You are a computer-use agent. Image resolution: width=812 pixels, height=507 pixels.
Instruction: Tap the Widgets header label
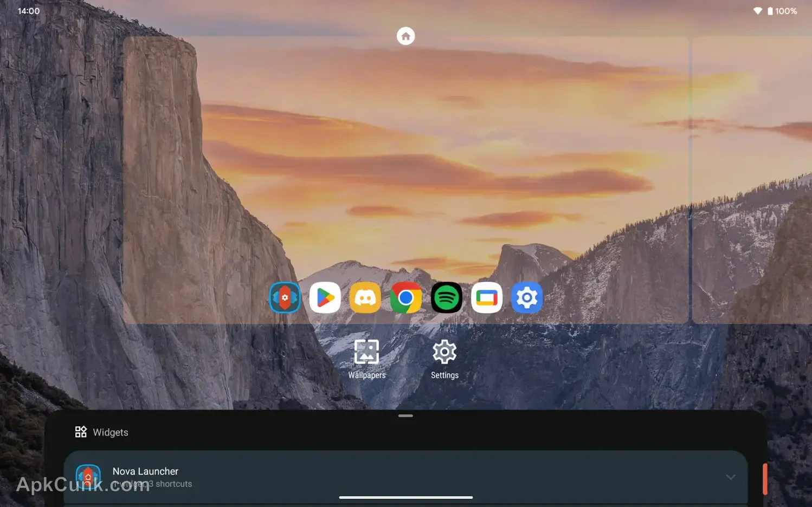111,432
